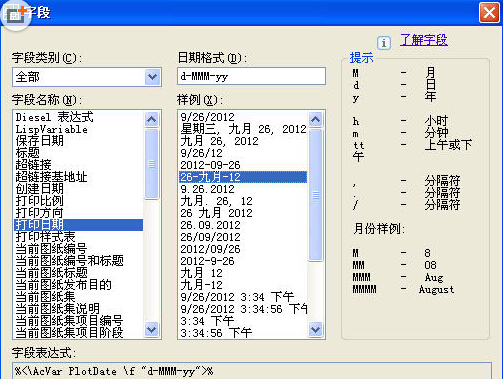Image resolution: width=503 pixels, height=379 pixels.
Task: Click the 日期格式 input field
Action: (x=251, y=76)
